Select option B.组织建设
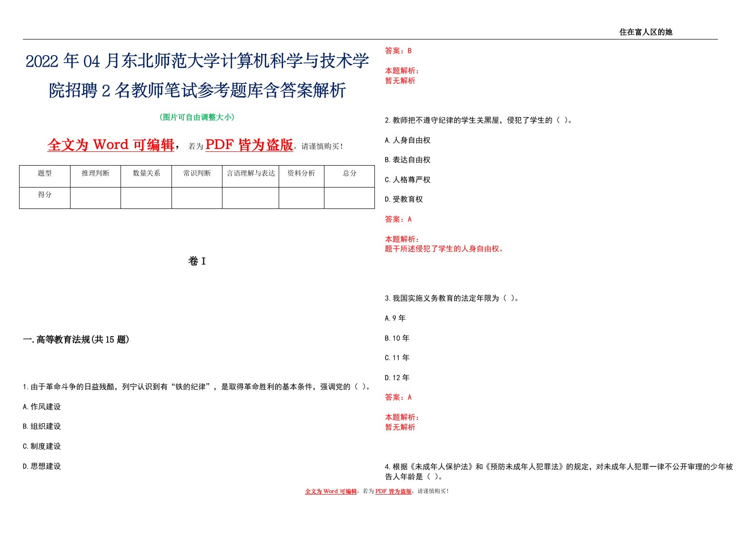The width and height of the screenshot is (756, 534). coord(42,426)
